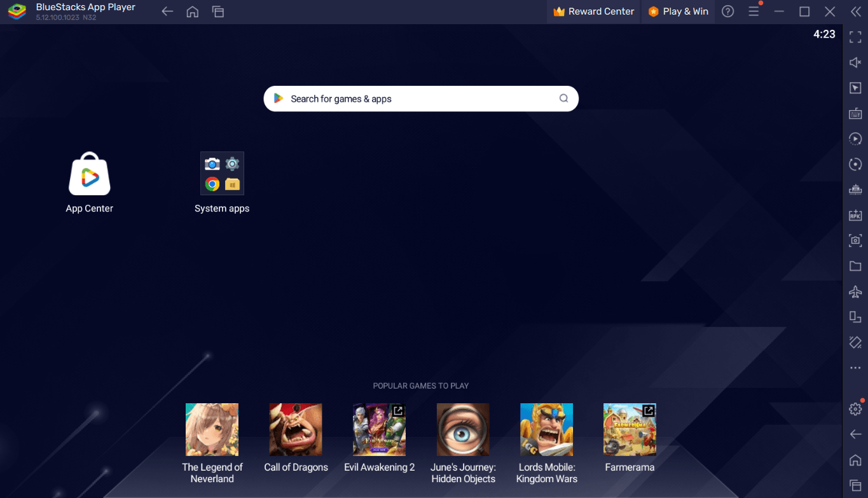Click the Install APK icon
This screenshot has width=868, height=498.
[x=855, y=215]
